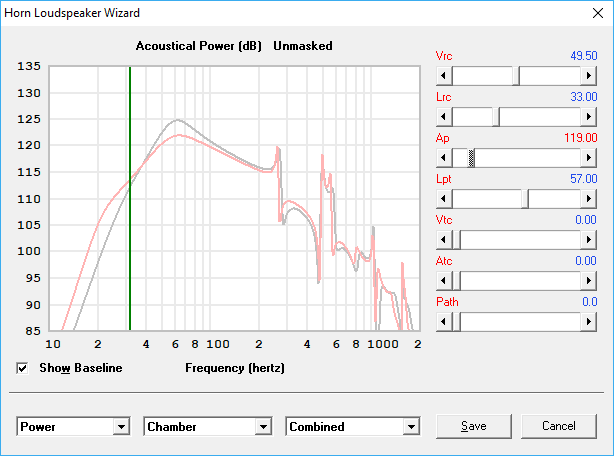Click the Vrc parameter label

click(444, 56)
